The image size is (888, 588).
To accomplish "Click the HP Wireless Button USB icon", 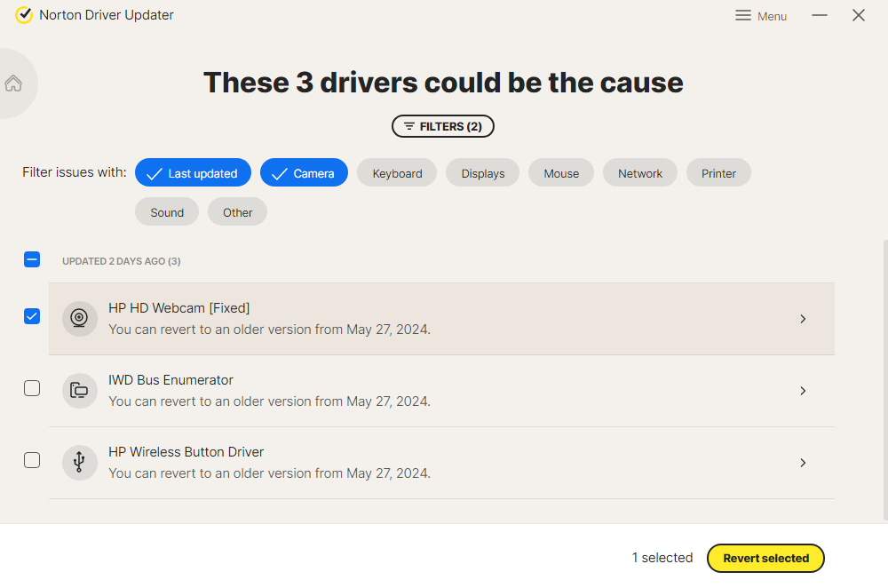I will [x=79, y=462].
